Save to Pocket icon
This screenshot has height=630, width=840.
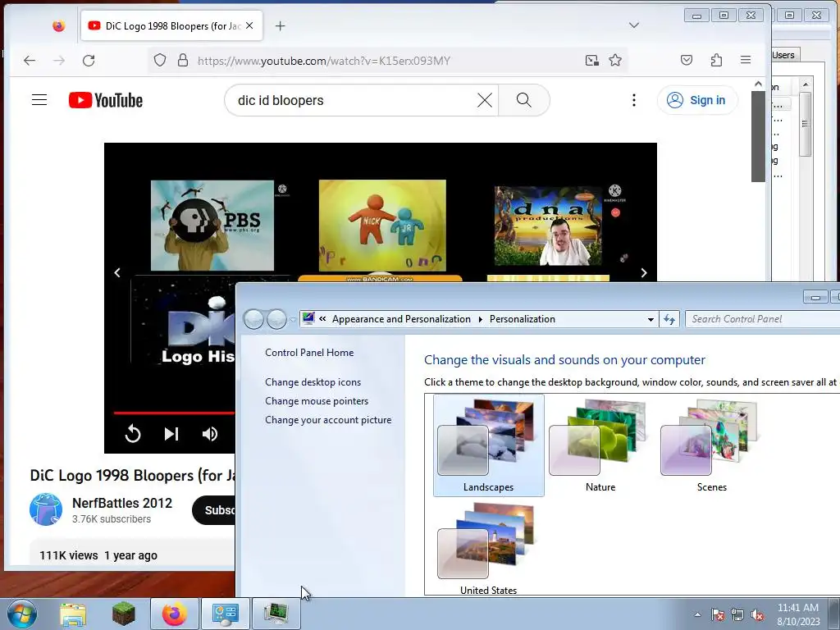[x=687, y=60]
